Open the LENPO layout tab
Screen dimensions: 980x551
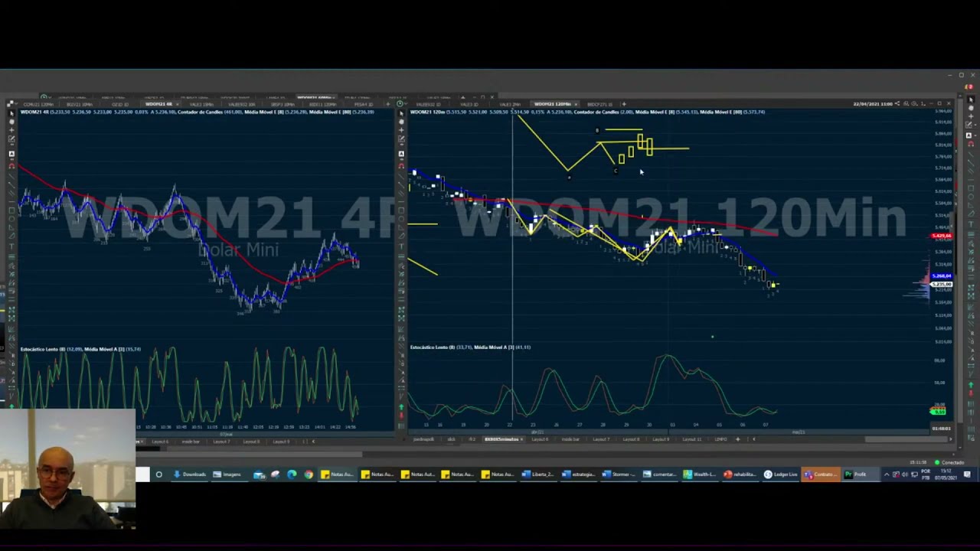720,439
